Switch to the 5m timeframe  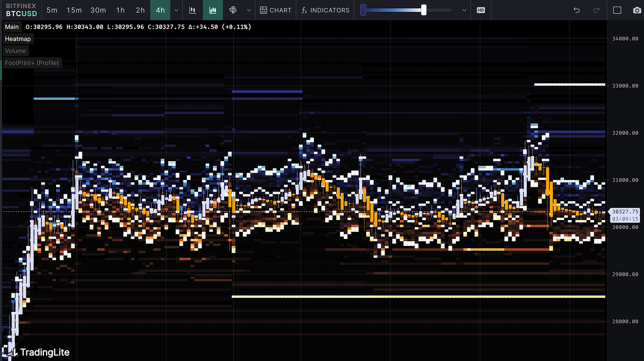pos(52,10)
